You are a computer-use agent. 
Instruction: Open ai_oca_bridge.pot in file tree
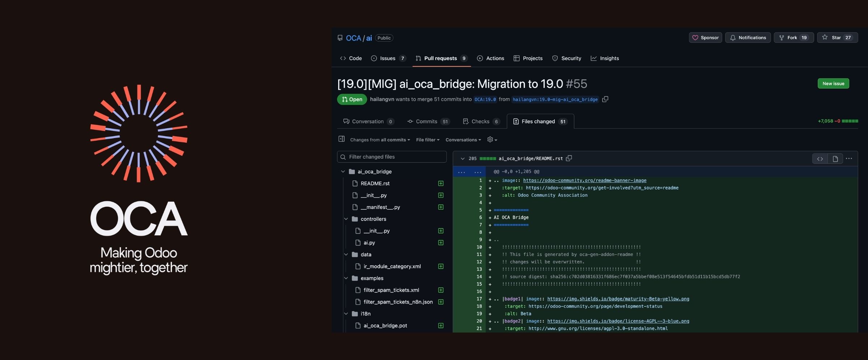385,326
